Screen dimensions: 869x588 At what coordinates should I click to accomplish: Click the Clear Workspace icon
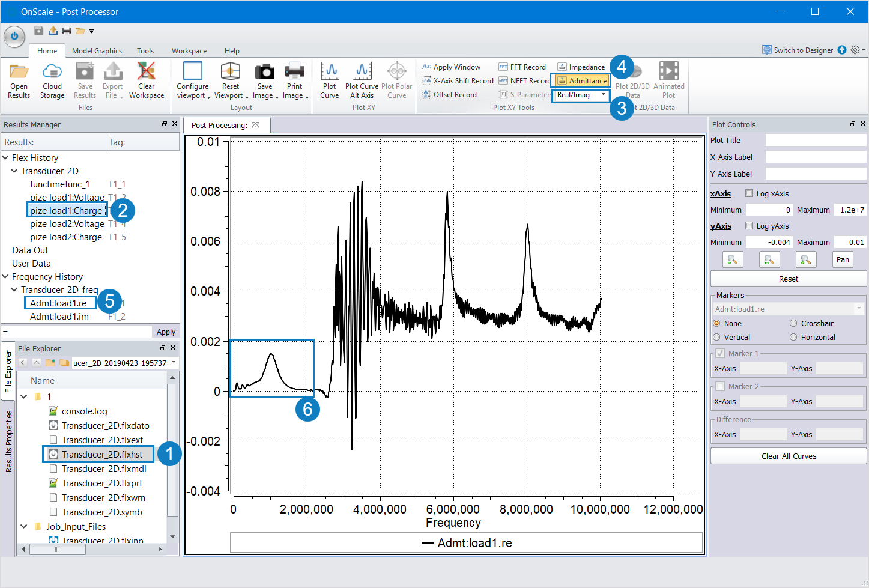coord(146,71)
